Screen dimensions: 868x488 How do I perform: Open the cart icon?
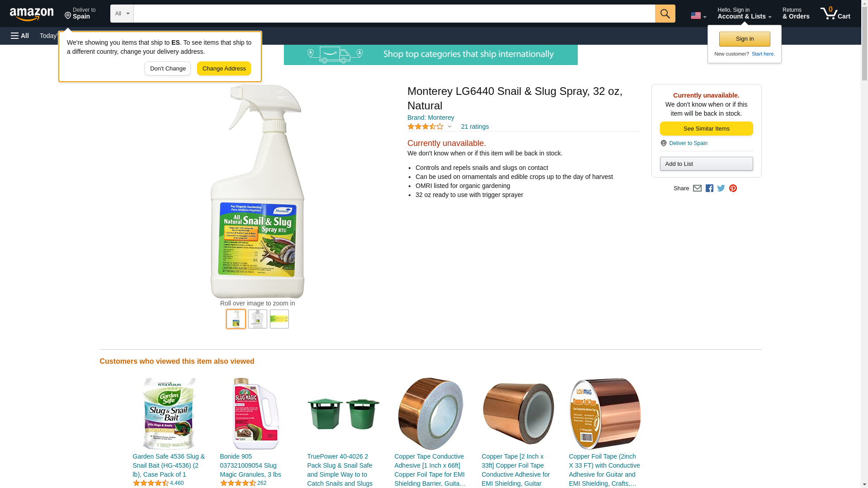pos(835,14)
